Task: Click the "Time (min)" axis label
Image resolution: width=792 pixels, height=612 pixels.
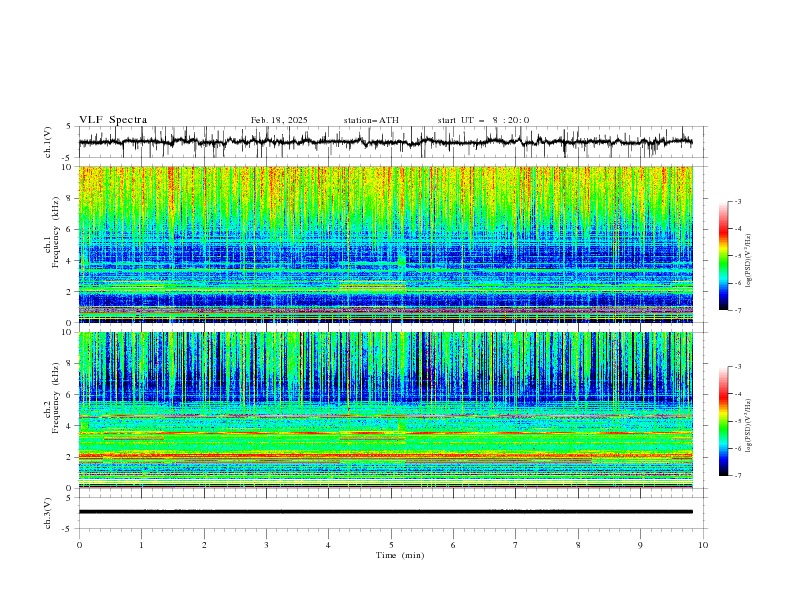Action: point(400,555)
